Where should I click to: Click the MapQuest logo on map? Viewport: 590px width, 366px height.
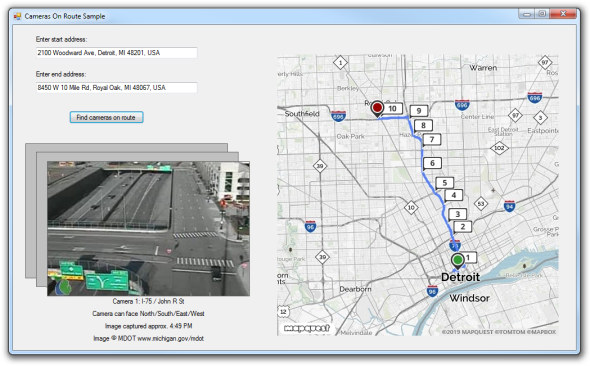[x=307, y=328]
